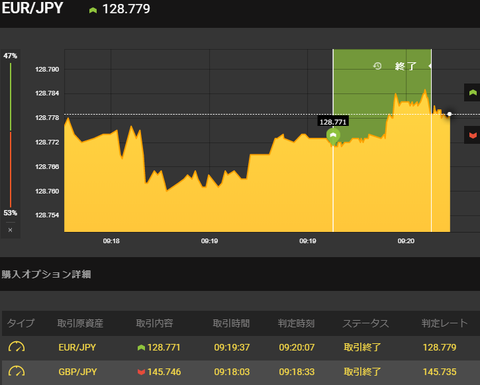Click the green portion of sentiment bar
480x385 pixels.
[x=10, y=97]
